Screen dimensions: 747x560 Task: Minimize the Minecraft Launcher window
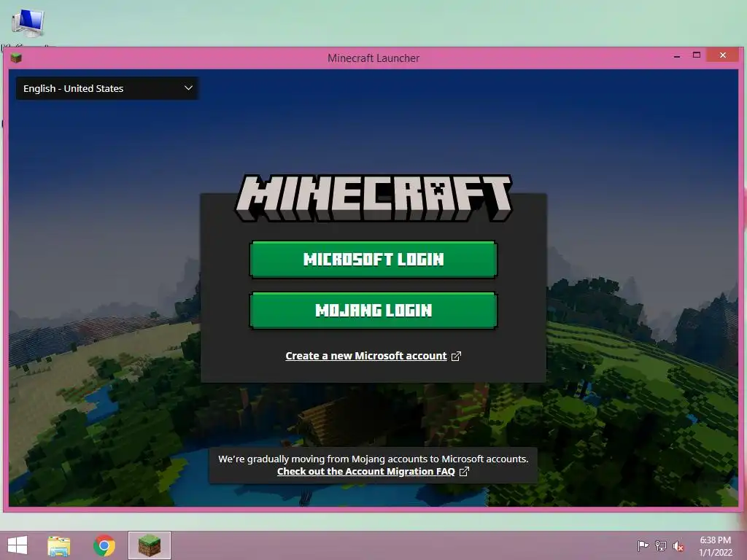coord(677,56)
